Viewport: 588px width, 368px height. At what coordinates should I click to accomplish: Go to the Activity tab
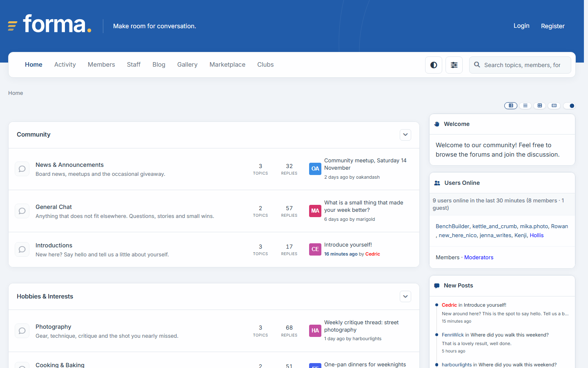65,65
